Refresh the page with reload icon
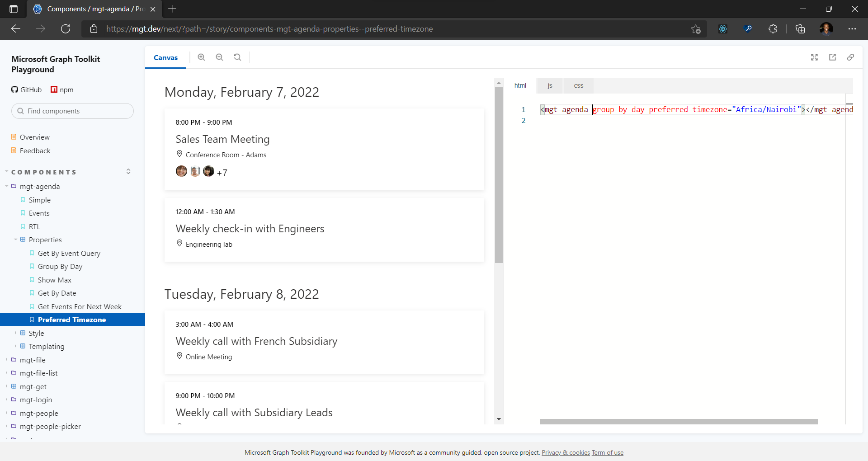The image size is (868, 461). pyautogui.click(x=66, y=29)
